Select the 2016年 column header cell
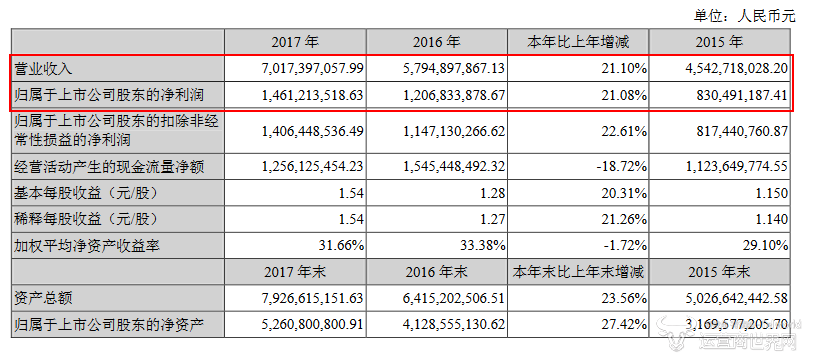 437,42
